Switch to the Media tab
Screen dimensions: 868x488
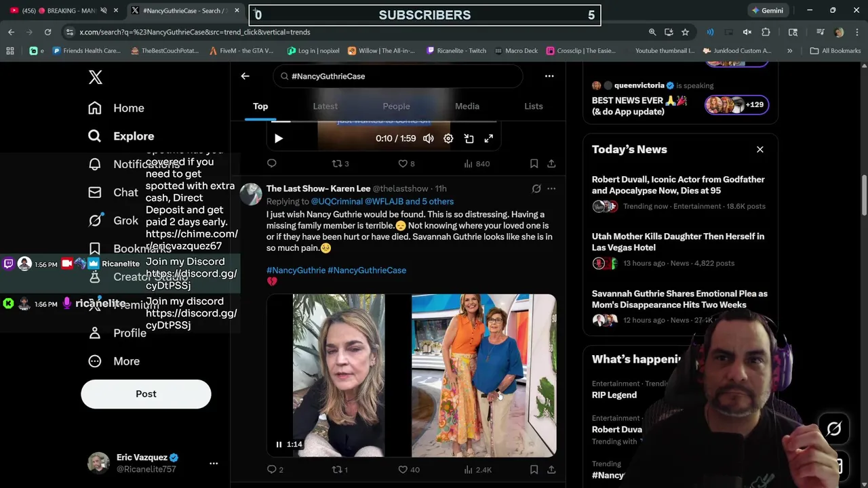click(x=467, y=106)
